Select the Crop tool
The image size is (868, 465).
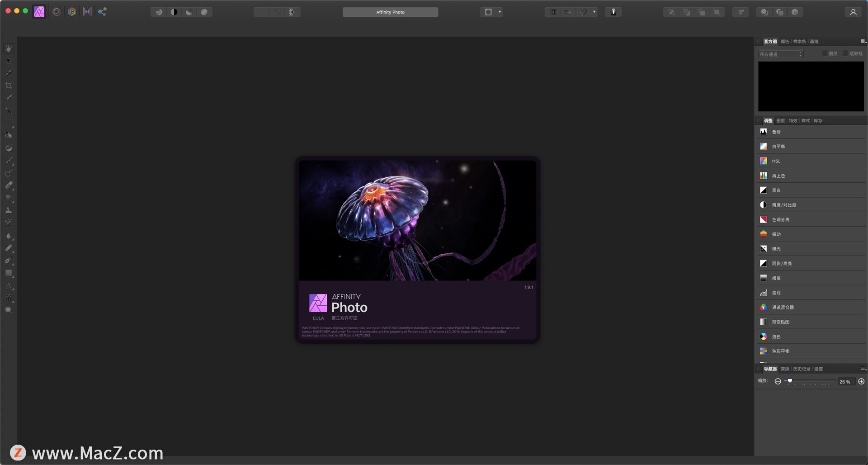coord(9,85)
